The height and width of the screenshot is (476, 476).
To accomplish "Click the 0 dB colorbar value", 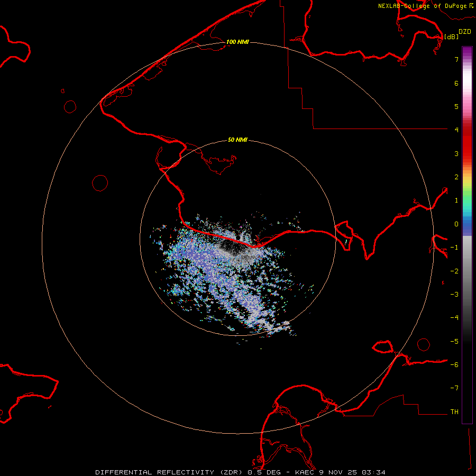I will coord(456,224).
